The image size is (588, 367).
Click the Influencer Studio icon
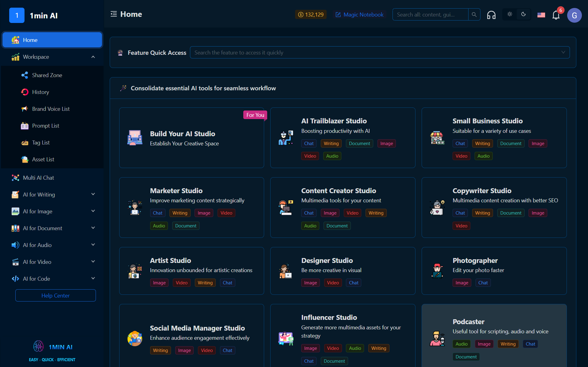click(286, 339)
